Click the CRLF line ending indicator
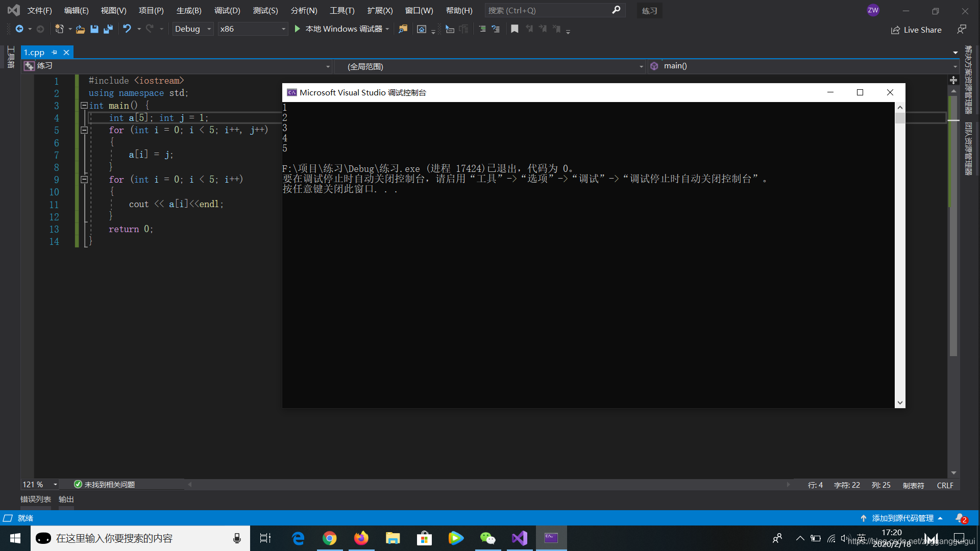980x551 pixels. point(945,485)
